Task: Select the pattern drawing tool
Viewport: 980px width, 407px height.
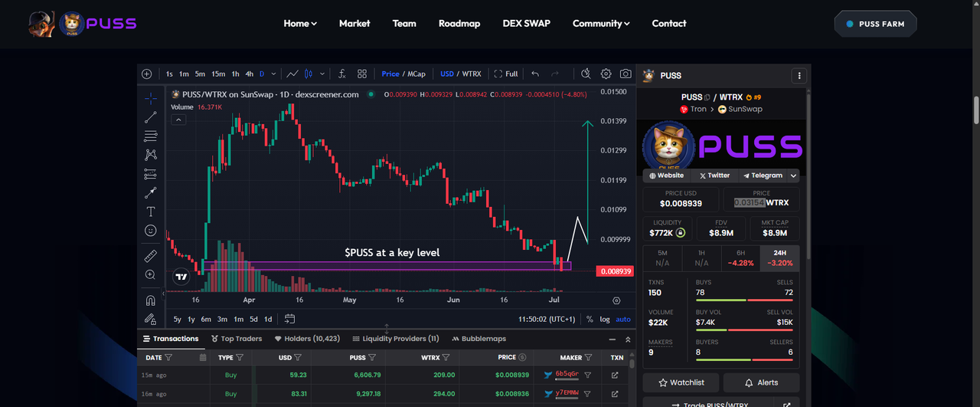Action: click(151, 155)
